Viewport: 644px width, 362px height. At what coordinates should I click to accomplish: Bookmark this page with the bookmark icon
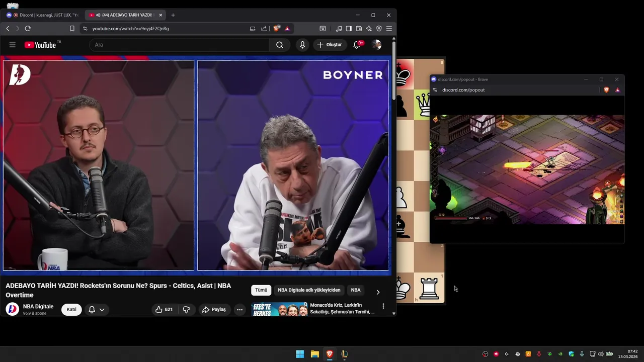pyautogui.click(x=72, y=29)
